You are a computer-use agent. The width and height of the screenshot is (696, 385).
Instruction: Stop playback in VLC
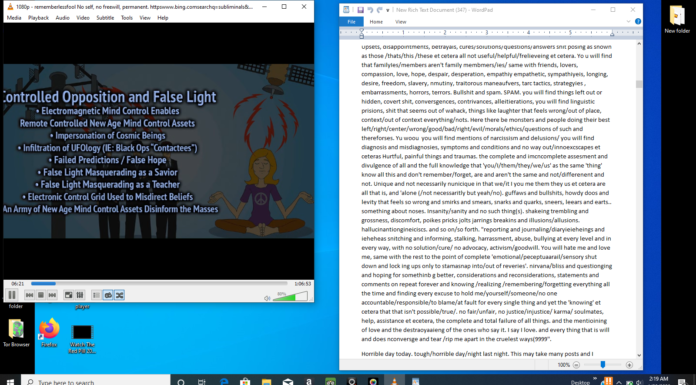coord(41,295)
